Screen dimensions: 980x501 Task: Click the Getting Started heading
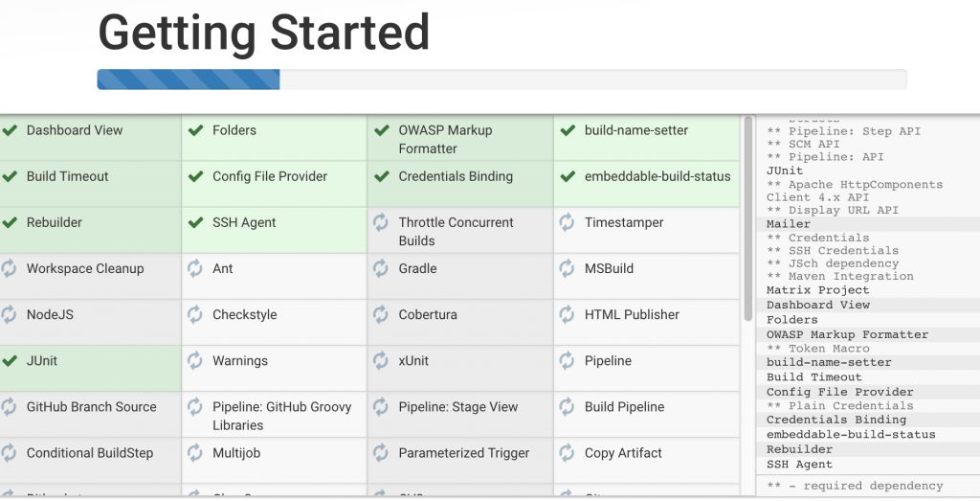[263, 34]
